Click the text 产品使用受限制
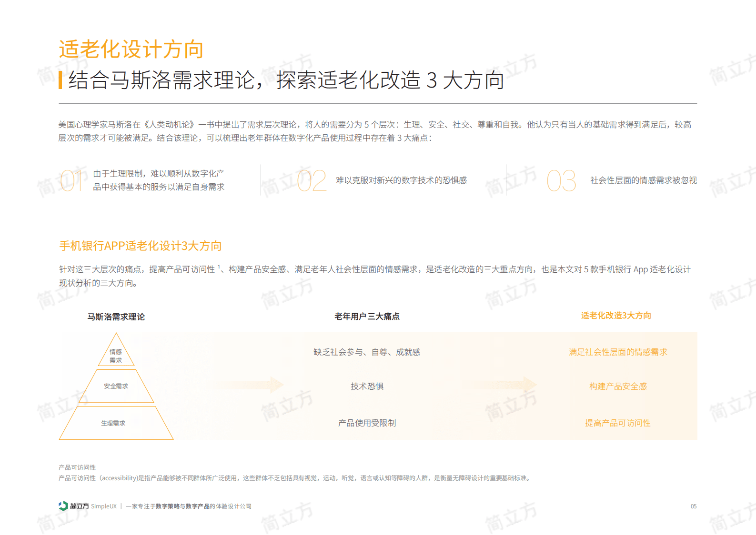 tap(367, 423)
